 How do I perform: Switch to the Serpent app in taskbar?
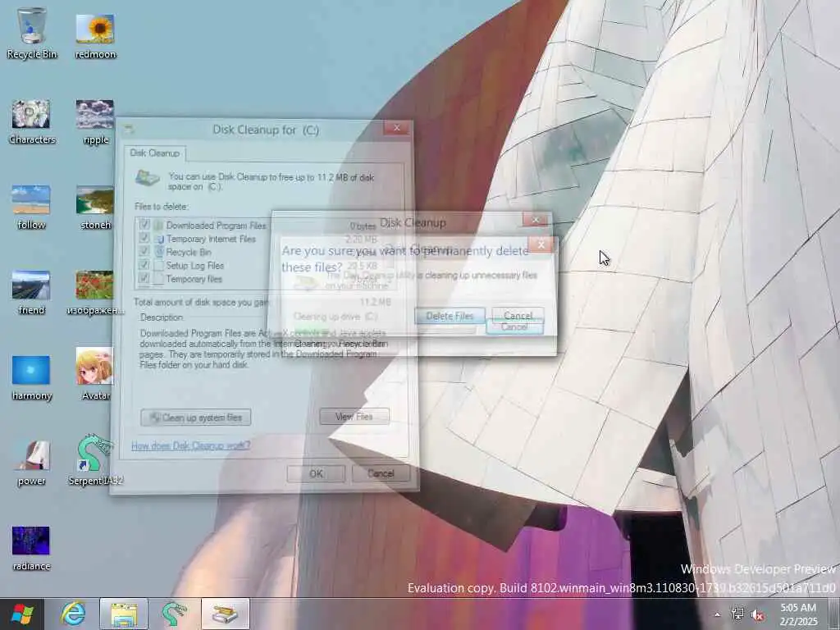(175, 614)
